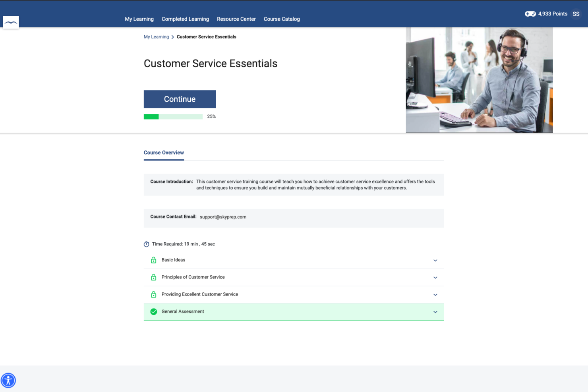
Task: Expand the Basic Ideas section chevron
Action: coord(435,261)
